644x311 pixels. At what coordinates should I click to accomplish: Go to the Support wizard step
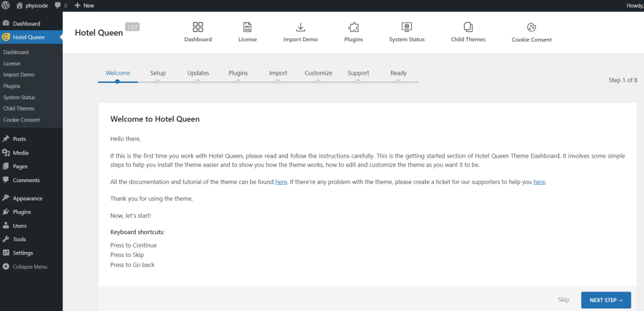tap(358, 73)
